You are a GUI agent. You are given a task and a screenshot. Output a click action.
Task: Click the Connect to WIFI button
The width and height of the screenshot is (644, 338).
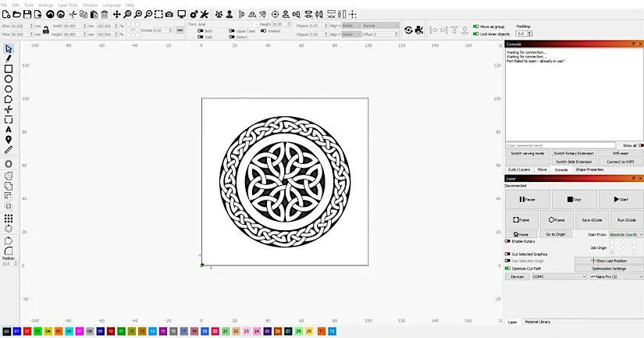621,162
